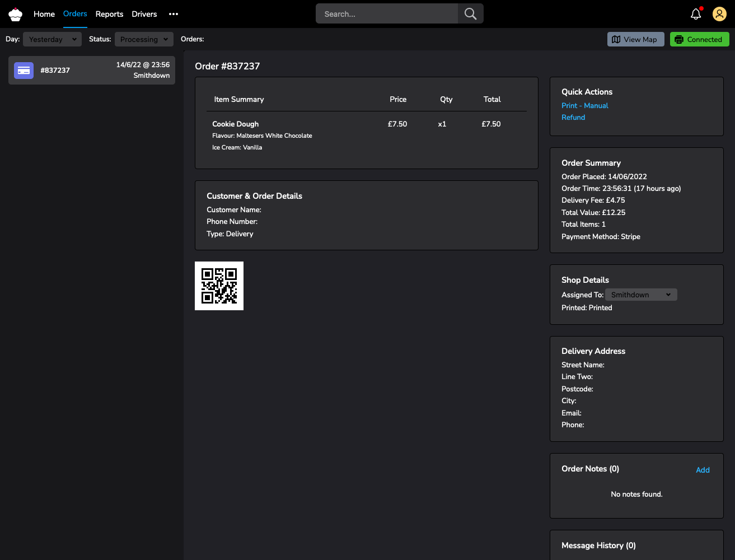Image resolution: width=735 pixels, height=560 pixels.
Task: Click 'Payment Method: Stripe' text
Action: coord(601,236)
